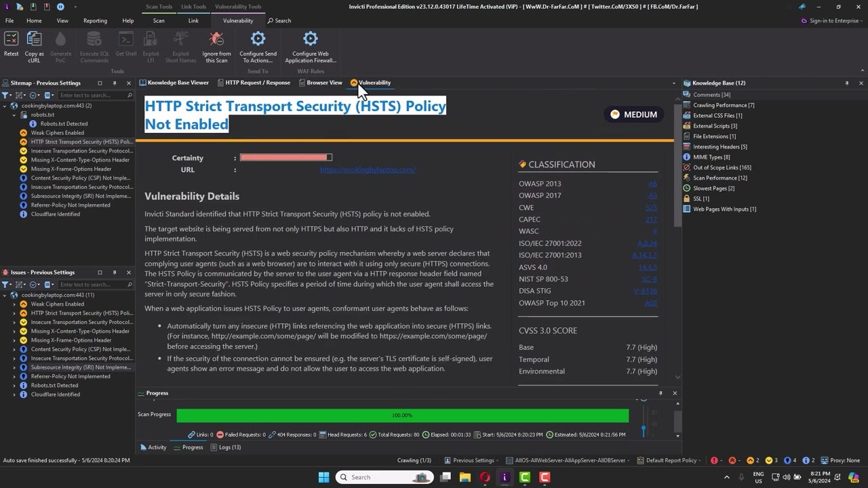Screen dimensions: 868x488
Task: Click the green Scan Progress bar
Action: [x=402, y=415]
